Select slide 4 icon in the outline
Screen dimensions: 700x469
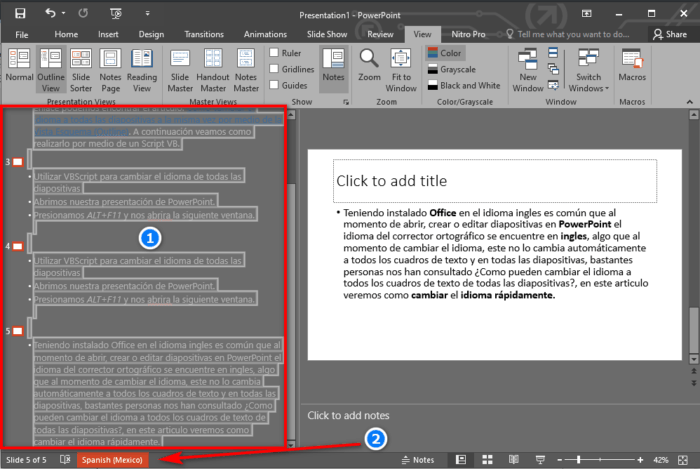coord(18,246)
